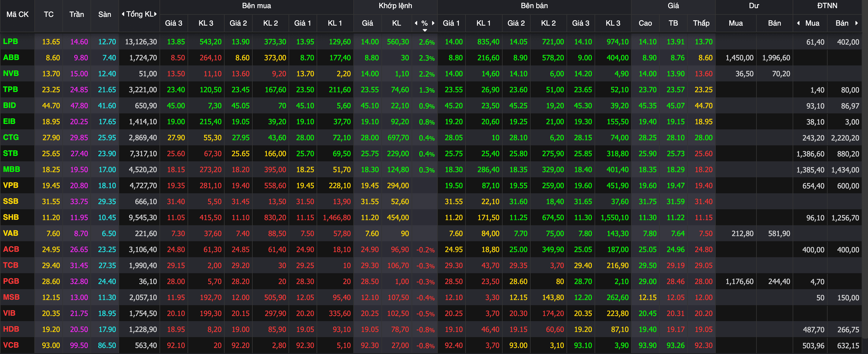Click the Bên bán group header

click(x=534, y=6)
